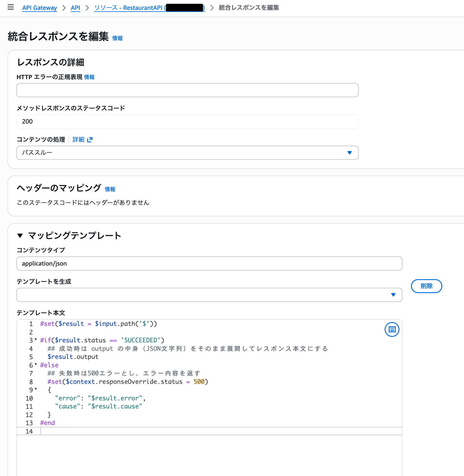Click 情報 beside ヘッダーのマッピング
This screenshot has height=476, width=464.
click(110, 189)
